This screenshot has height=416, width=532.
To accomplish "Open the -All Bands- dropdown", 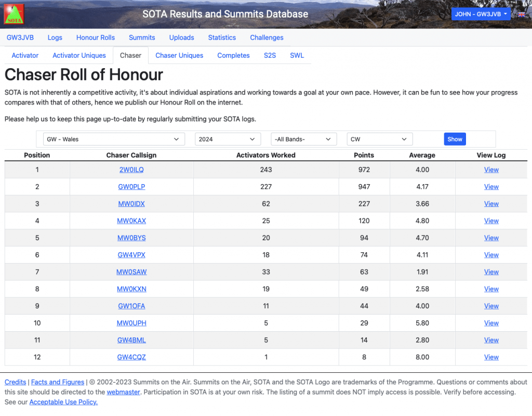I will [303, 139].
